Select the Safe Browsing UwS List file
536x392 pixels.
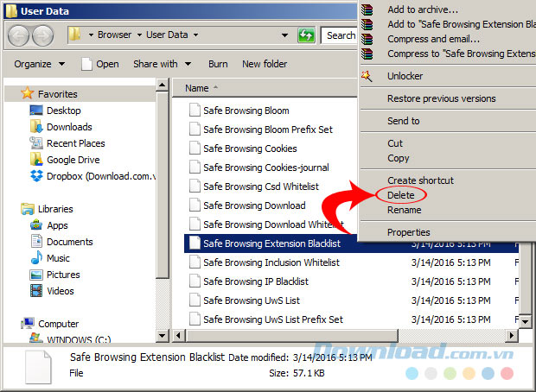coord(252,300)
